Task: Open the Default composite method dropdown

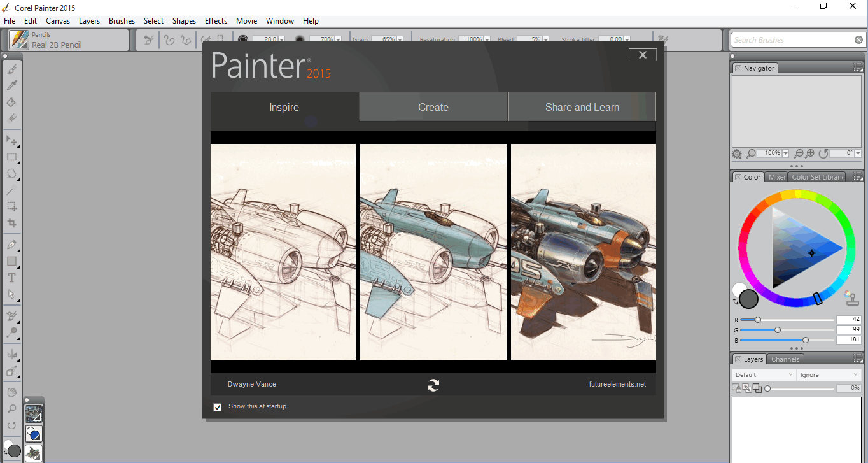Action: (764, 375)
